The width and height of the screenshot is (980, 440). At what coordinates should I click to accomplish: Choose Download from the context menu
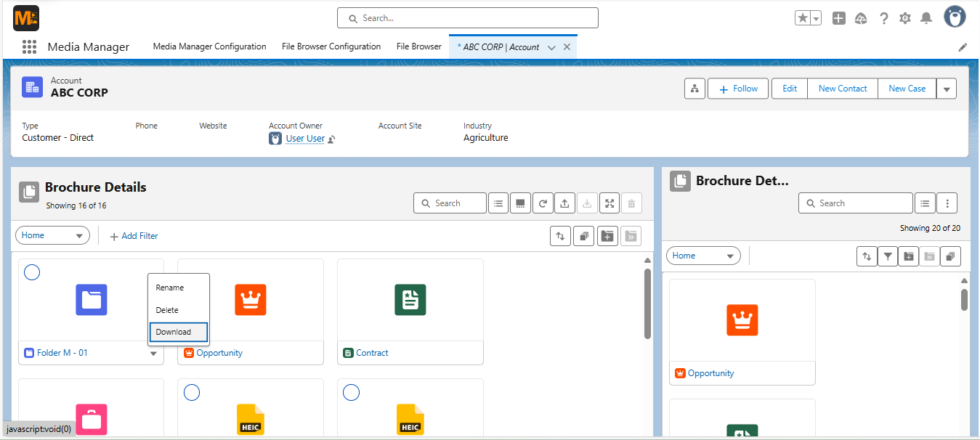click(x=179, y=332)
